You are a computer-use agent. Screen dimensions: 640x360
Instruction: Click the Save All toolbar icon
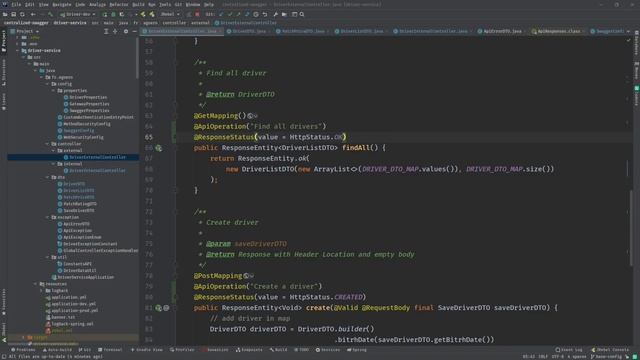pyautogui.click(x=13, y=14)
